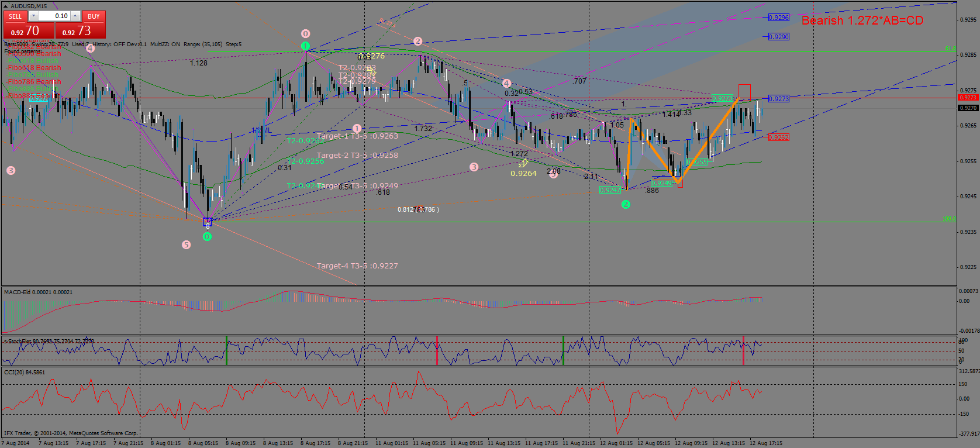Select the red 0.9262 price label
The height and width of the screenshot is (448, 980).
[778, 137]
